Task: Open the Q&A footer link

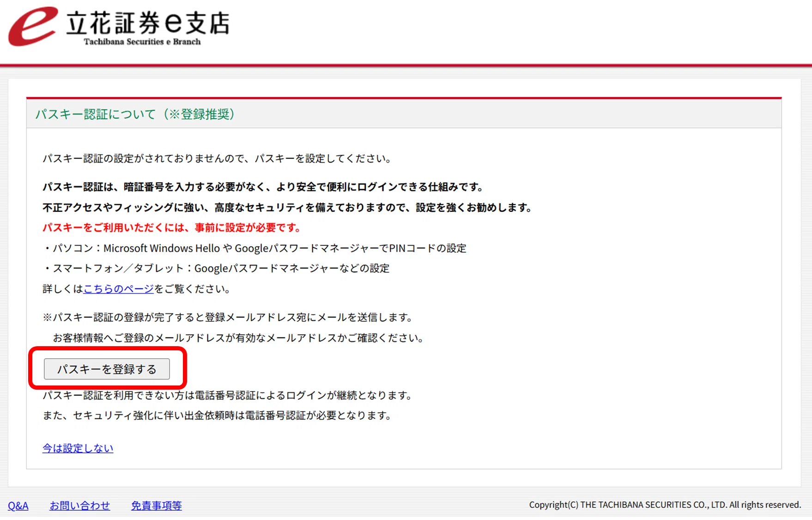Action: (18, 506)
